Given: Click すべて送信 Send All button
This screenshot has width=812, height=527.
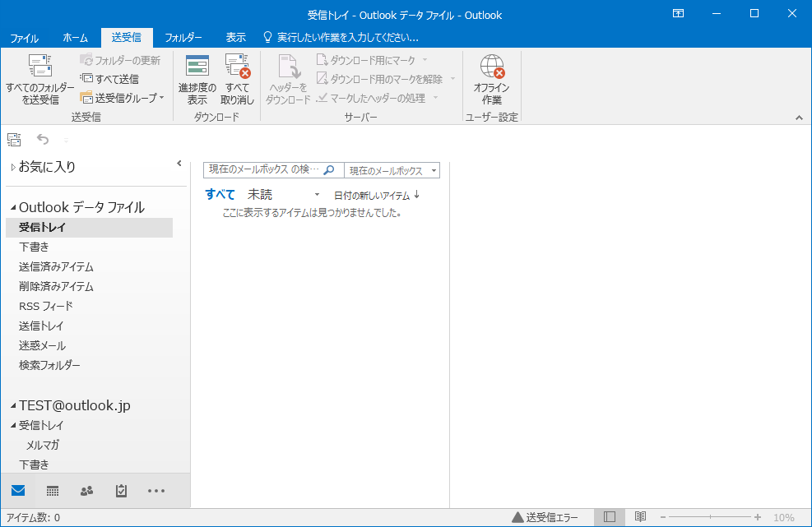Looking at the screenshot, I should tap(109, 79).
